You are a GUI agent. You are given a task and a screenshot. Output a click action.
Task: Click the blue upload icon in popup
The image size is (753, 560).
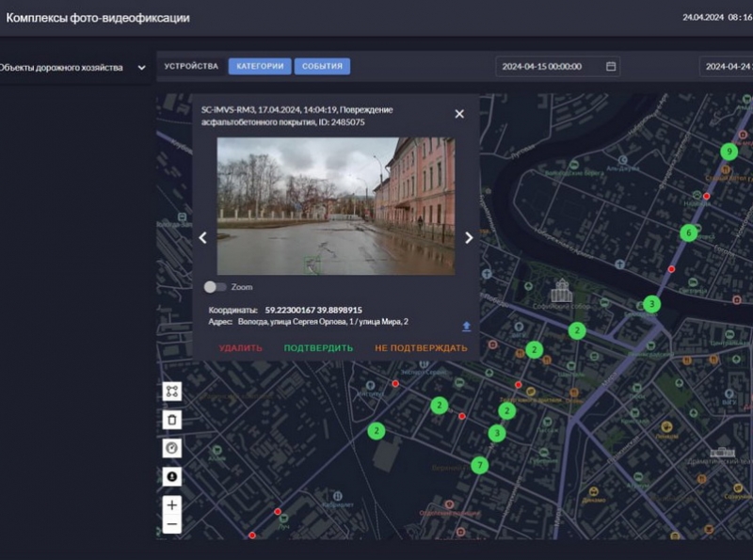465,327
